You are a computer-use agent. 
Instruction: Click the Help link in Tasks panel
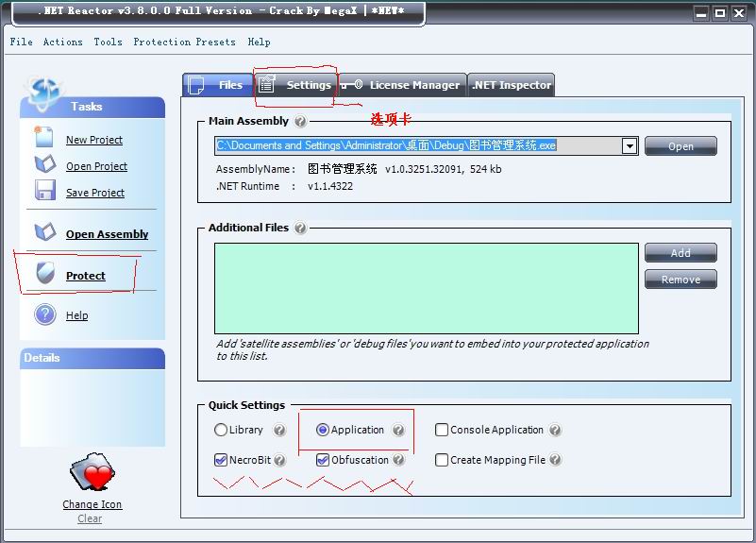(x=76, y=315)
